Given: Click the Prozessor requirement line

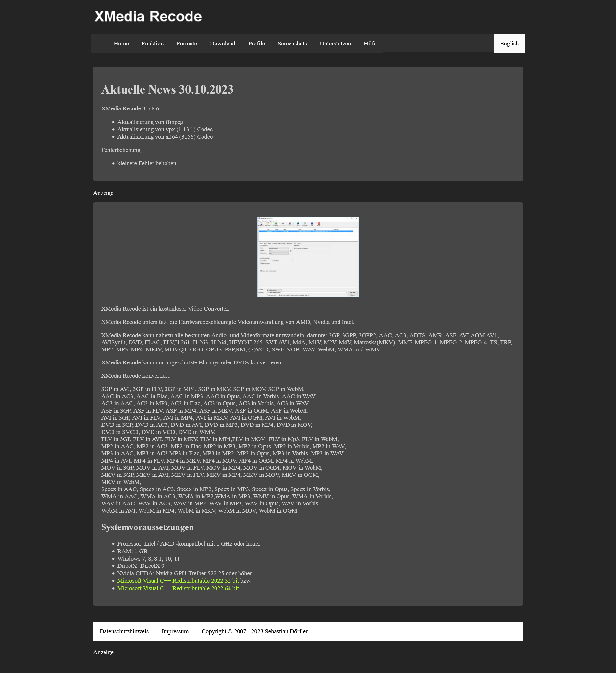Looking at the screenshot, I should (189, 543).
